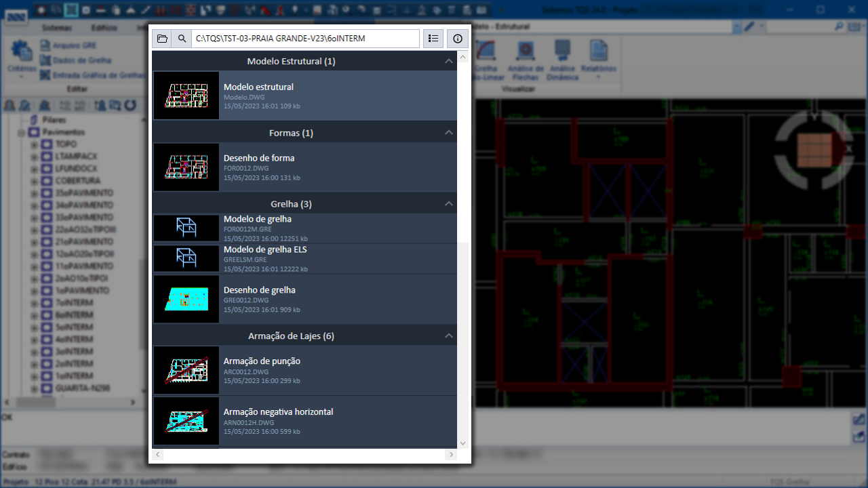Collapse the Armação de Lajes section

tap(448, 336)
